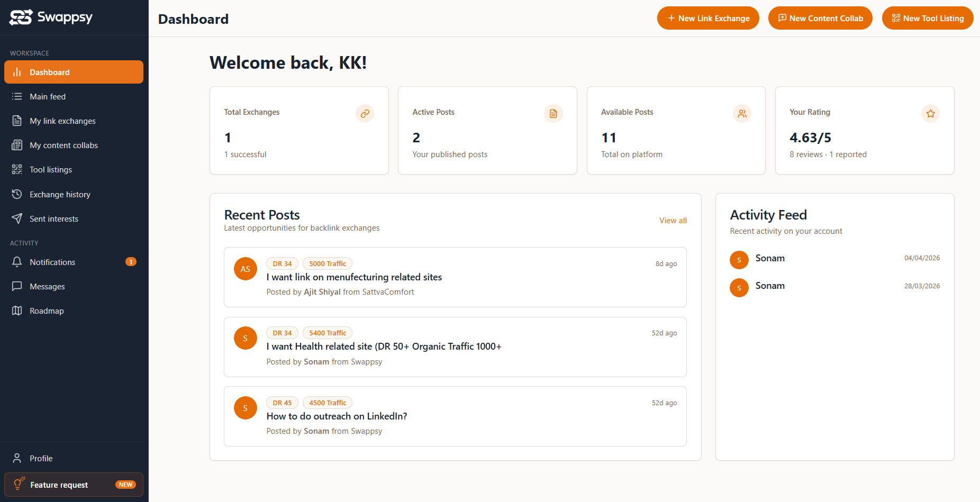Click the 4.63/5 rating value
The height and width of the screenshot is (502, 980).
point(811,138)
